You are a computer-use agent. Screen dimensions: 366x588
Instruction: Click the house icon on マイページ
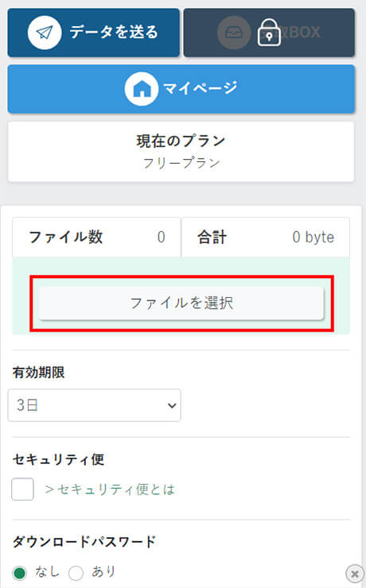[142, 89]
